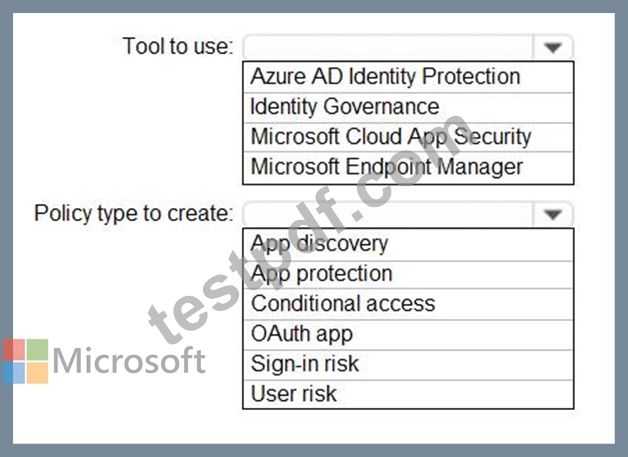This screenshot has height=457, width=628.
Task: Expand the Policy type to create dropdown arrow
Action: point(553,214)
